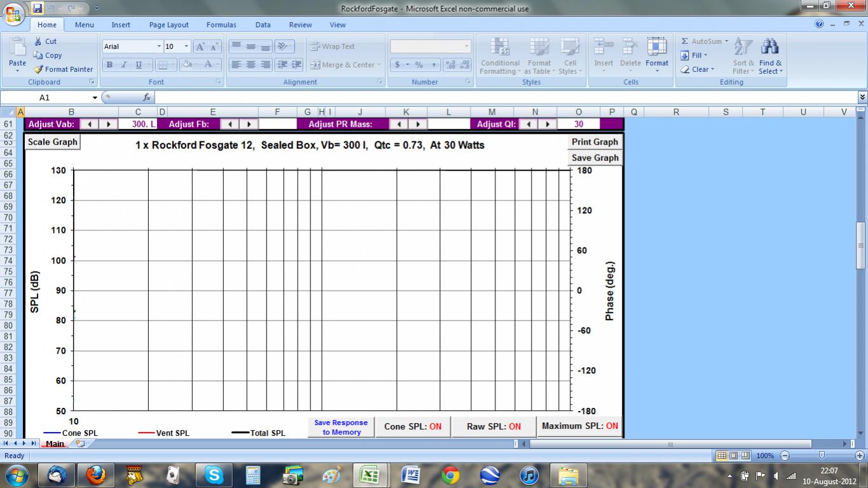Decrease font size with Shrink Font
The width and height of the screenshot is (868, 488).
tap(214, 46)
